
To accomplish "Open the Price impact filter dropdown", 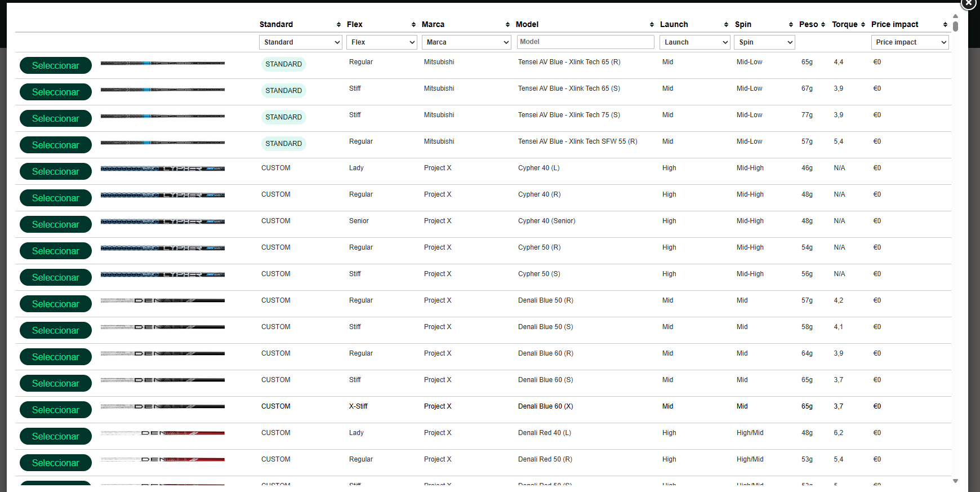I will click(910, 42).
